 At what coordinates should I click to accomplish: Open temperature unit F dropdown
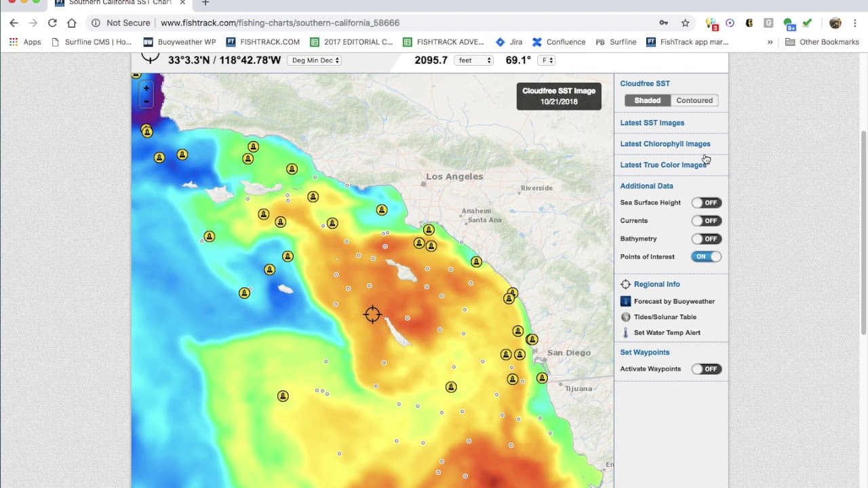pyautogui.click(x=547, y=60)
